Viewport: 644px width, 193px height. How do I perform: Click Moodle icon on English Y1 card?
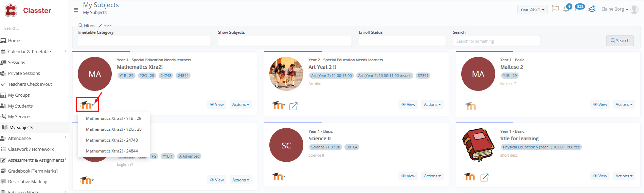click(86, 180)
